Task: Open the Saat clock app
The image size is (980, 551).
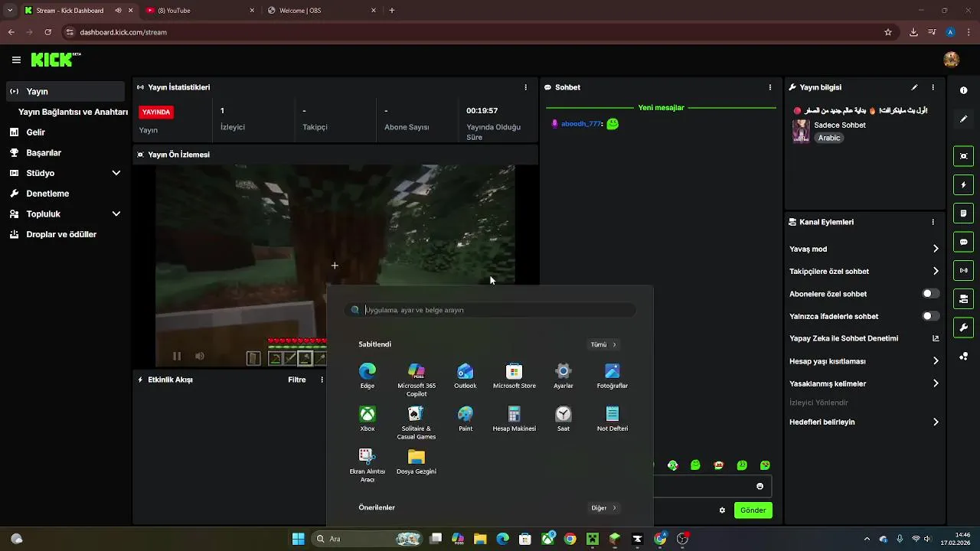Action: (x=563, y=419)
